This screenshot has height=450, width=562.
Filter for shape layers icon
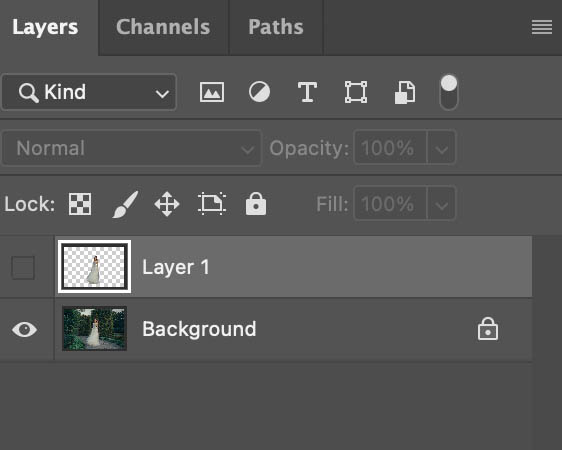point(356,92)
